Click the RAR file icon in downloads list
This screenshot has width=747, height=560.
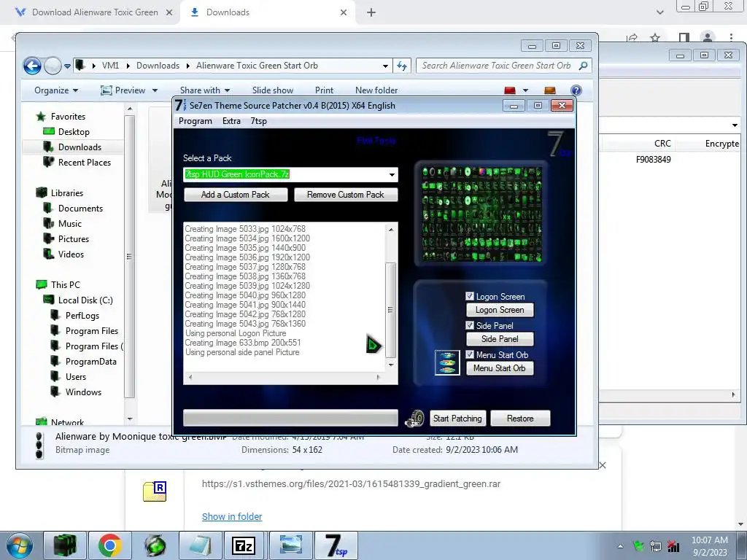click(x=155, y=491)
